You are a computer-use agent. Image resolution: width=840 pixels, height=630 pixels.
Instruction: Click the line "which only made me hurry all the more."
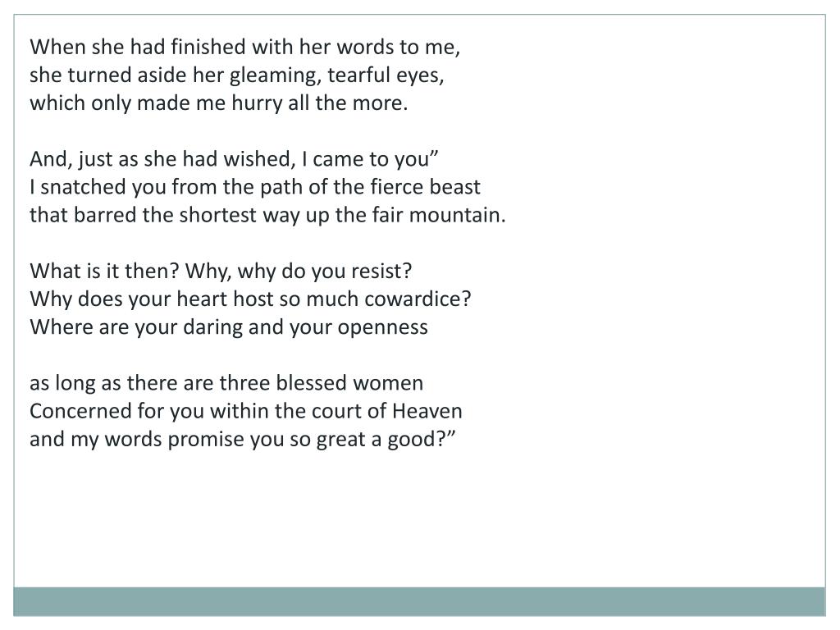pyautogui.click(x=218, y=103)
